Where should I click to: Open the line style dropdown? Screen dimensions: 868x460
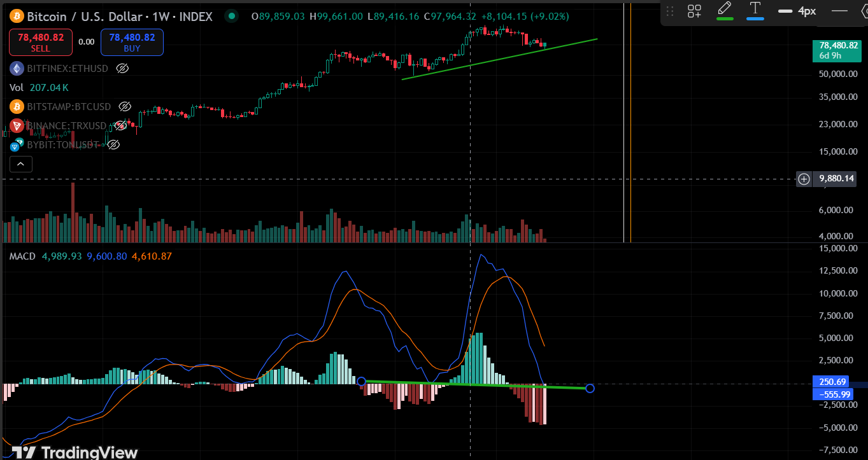[x=840, y=11]
